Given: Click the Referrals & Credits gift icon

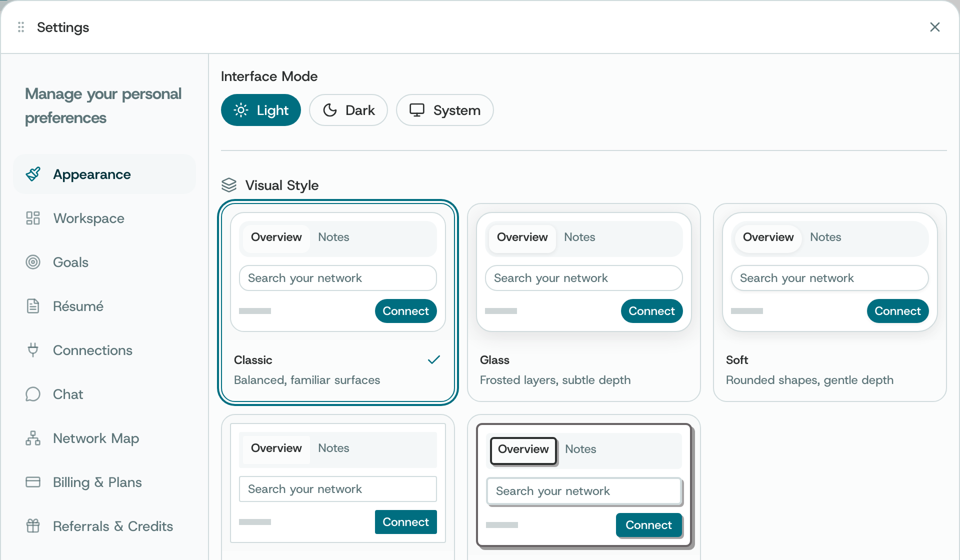Looking at the screenshot, I should (33, 526).
